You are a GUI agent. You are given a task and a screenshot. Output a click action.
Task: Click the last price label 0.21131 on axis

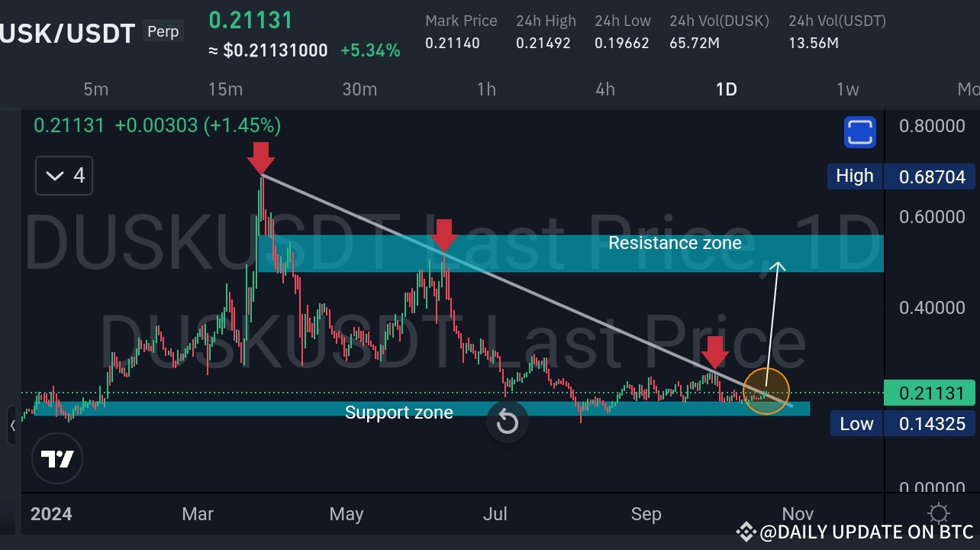pos(929,393)
